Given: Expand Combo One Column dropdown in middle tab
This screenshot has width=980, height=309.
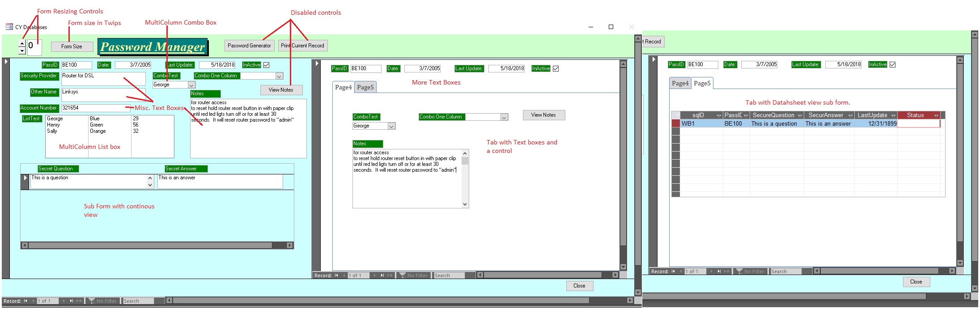Looking at the screenshot, I should [x=504, y=117].
